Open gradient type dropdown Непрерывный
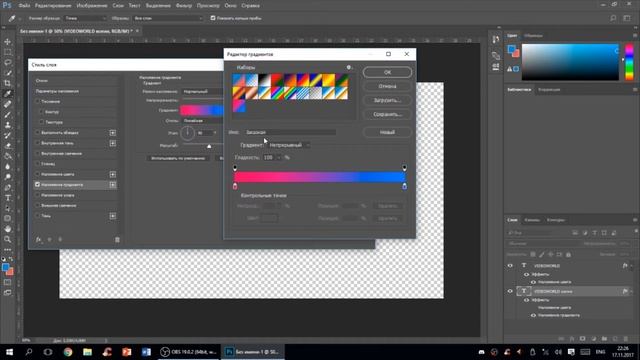The height and width of the screenshot is (360, 640). tap(289, 145)
